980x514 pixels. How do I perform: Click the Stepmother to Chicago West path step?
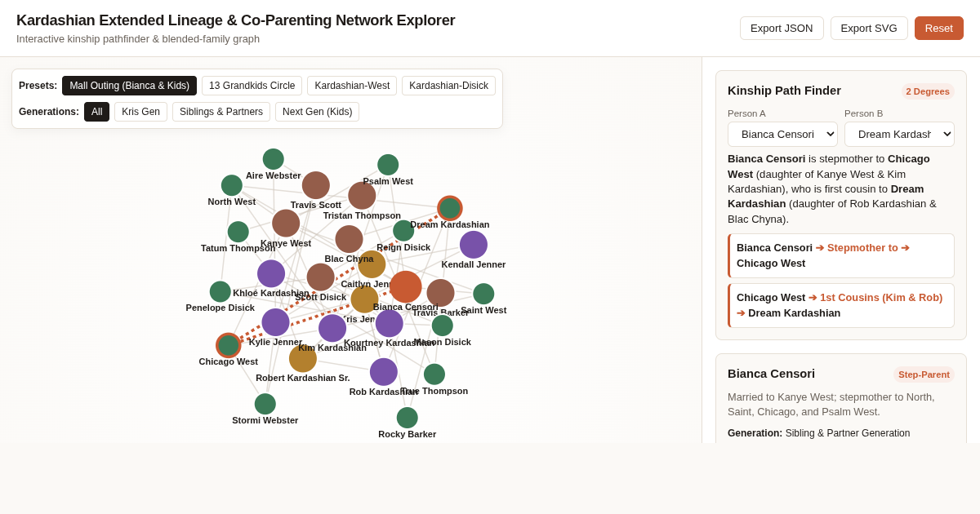pos(841,255)
